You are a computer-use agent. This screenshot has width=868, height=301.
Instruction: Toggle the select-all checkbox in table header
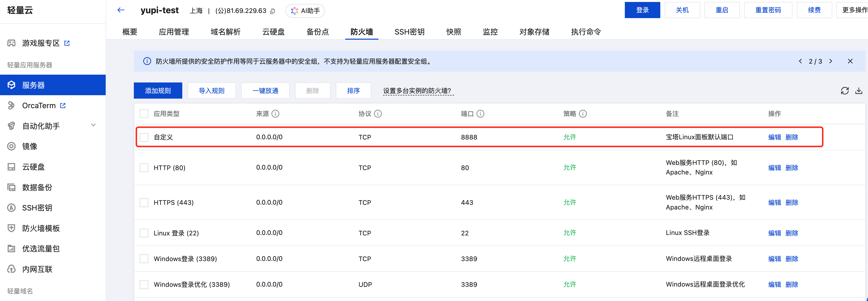144,114
